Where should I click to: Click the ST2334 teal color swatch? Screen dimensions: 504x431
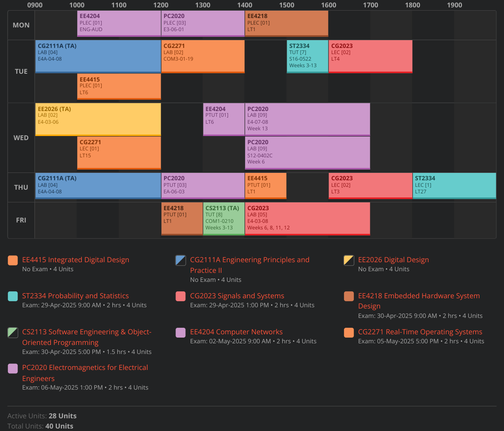[x=13, y=297]
